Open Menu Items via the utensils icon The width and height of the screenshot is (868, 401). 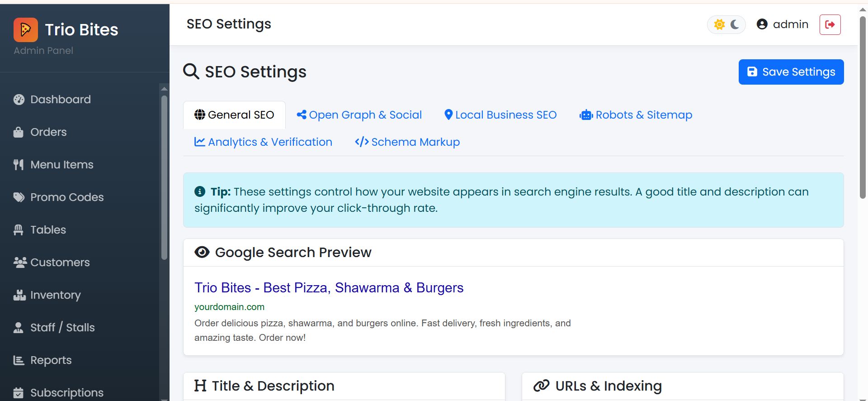click(19, 165)
